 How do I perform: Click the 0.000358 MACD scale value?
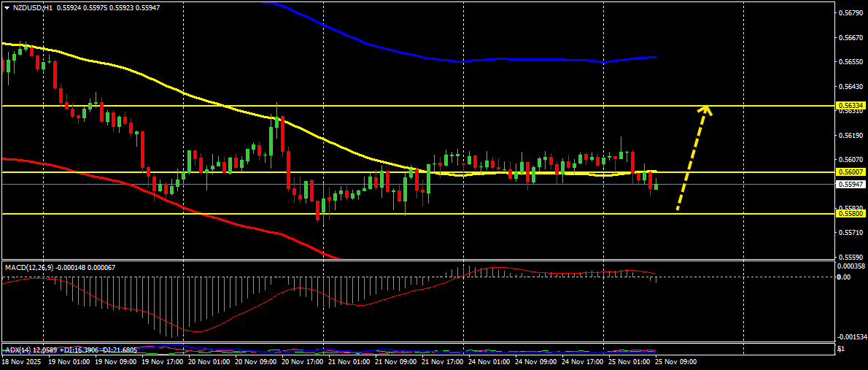(x=851, y=266)
